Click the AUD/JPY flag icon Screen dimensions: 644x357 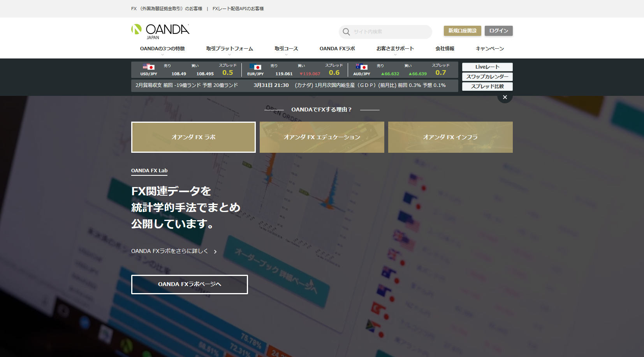(362, 67)
